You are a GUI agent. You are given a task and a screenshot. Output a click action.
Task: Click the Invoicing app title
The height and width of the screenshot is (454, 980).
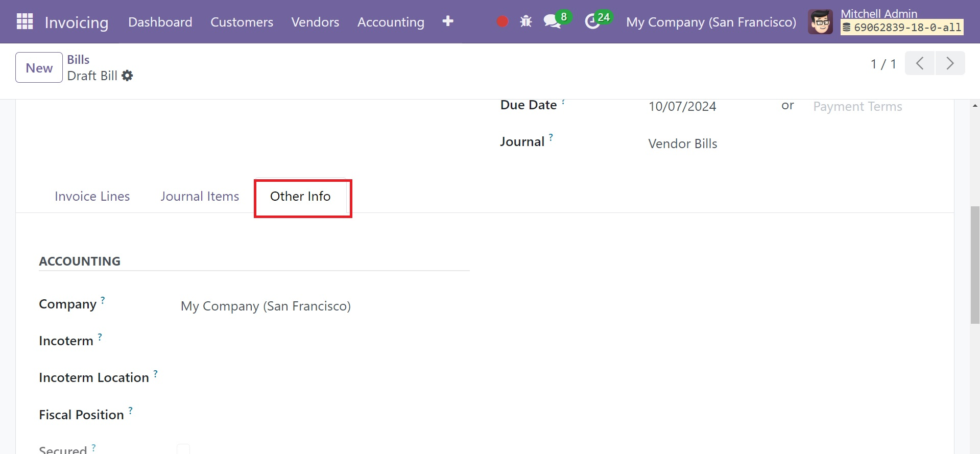point(77,22)
